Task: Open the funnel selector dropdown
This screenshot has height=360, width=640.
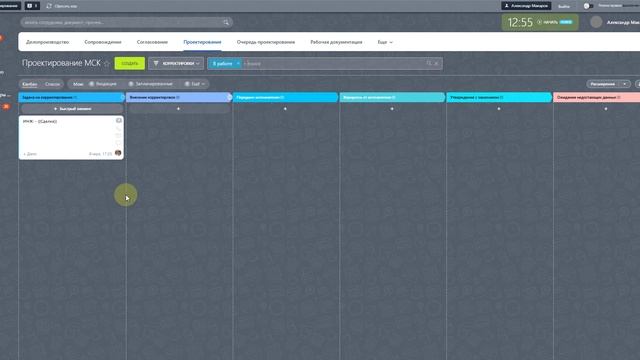Action: (x=176, y=63)
